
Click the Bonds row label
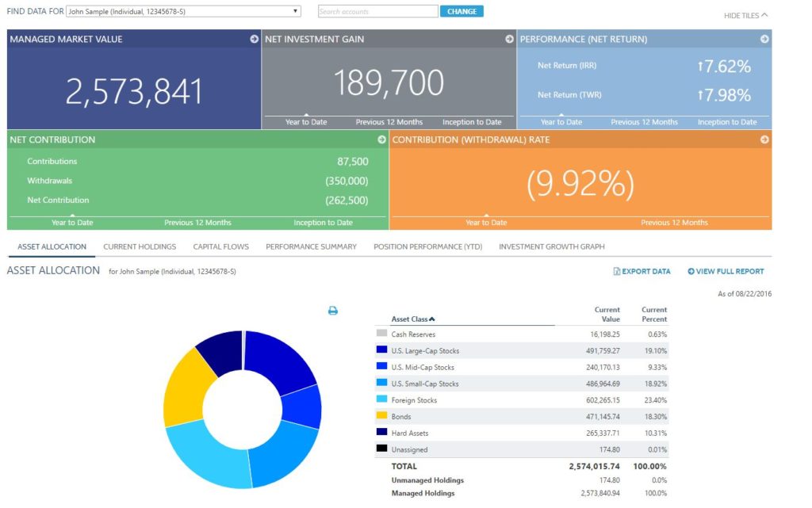(x=400, y=416)
